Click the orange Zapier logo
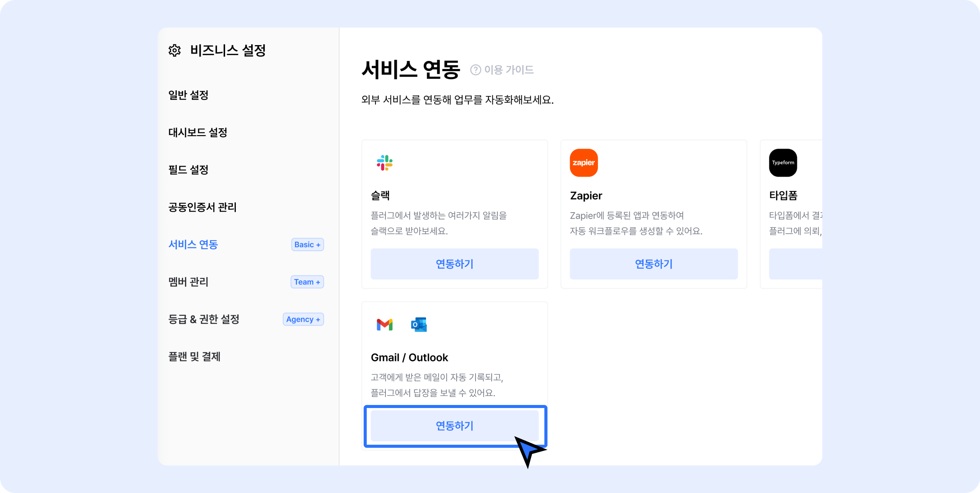This screenshot has width=980, height=493. click(x=584, y=163)
